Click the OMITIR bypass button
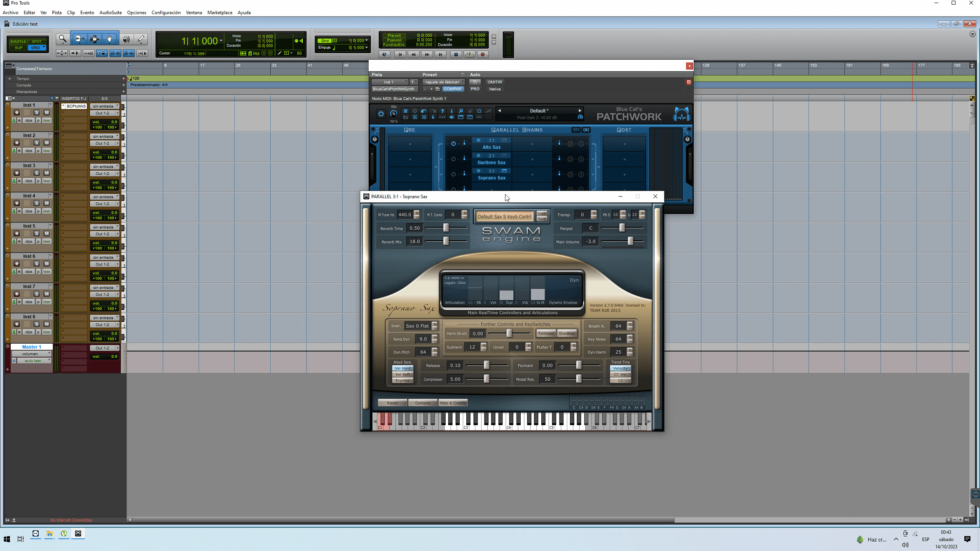 pos(494,82)
